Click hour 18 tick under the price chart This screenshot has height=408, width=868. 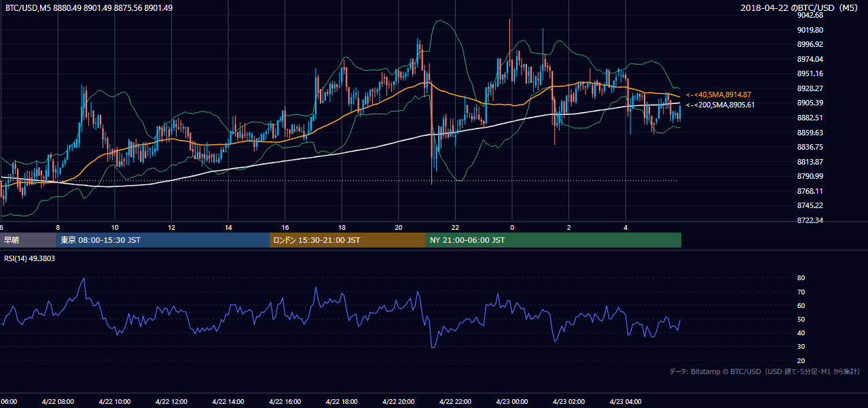pyautogui.click(x=342, y=228)
